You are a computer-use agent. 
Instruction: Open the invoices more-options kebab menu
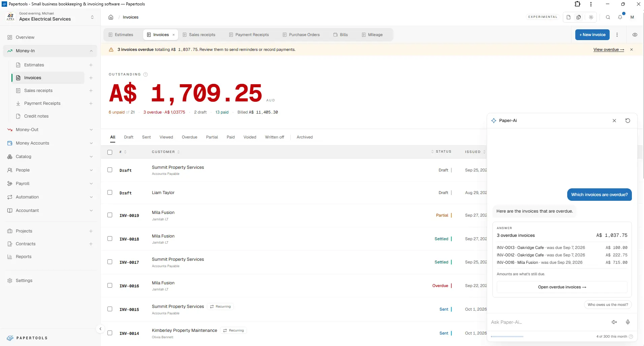click(x=617, y=35)
